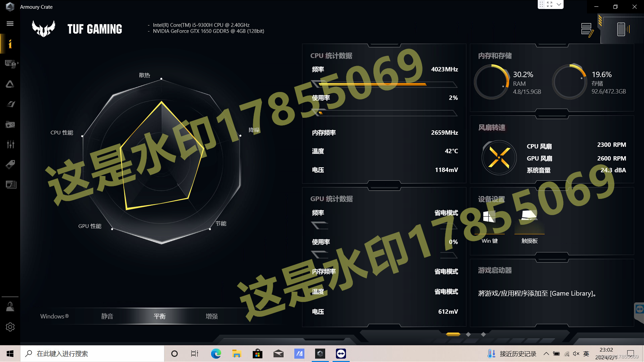Click the taskbar search box
This screenshot has height=362, width=644.
92,354
